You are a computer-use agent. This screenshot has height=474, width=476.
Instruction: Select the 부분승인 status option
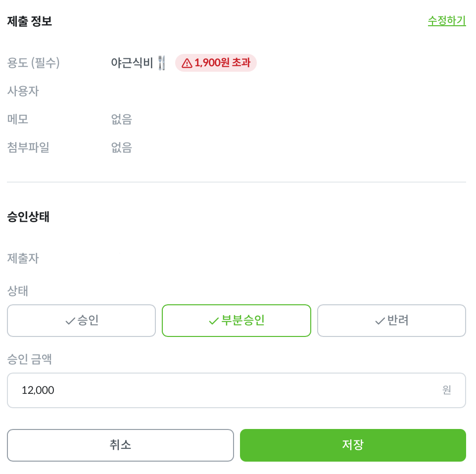coord(237,321)
